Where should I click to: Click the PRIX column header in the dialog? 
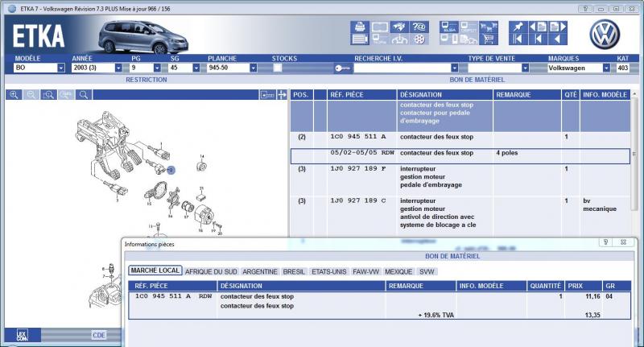point(584,287)
